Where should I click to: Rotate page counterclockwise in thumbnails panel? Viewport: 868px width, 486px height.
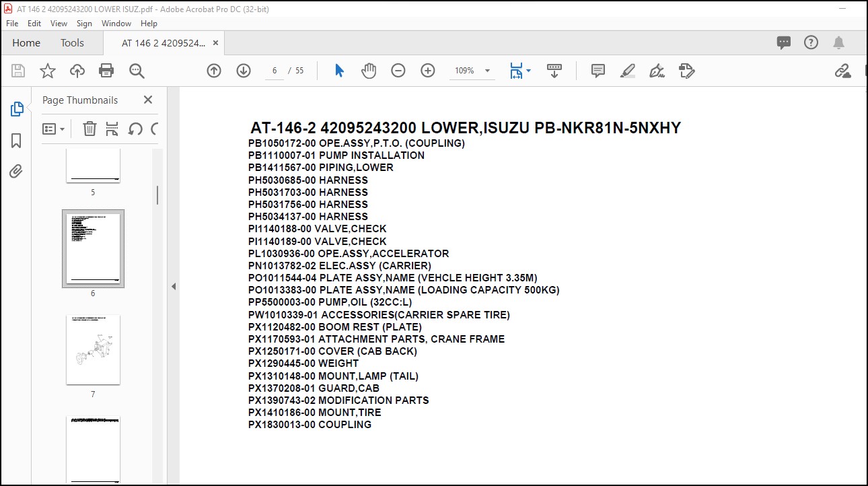click(135, 129)
